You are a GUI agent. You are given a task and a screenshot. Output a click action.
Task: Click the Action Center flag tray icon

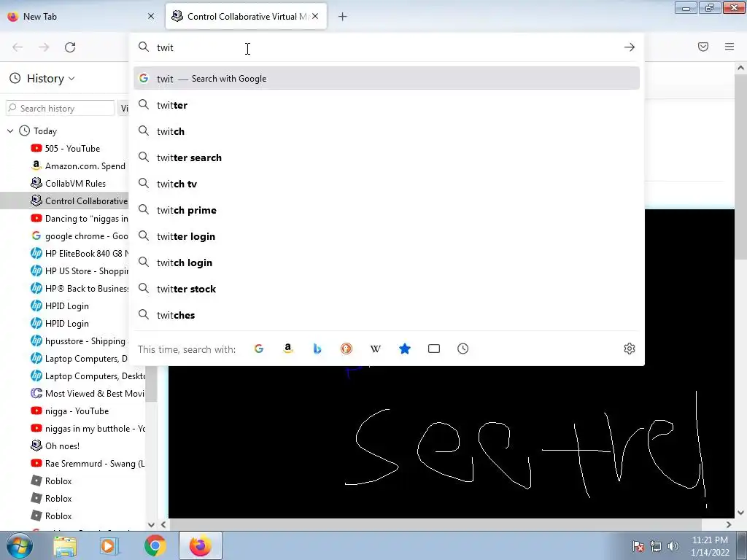click(x=638, y=546)
